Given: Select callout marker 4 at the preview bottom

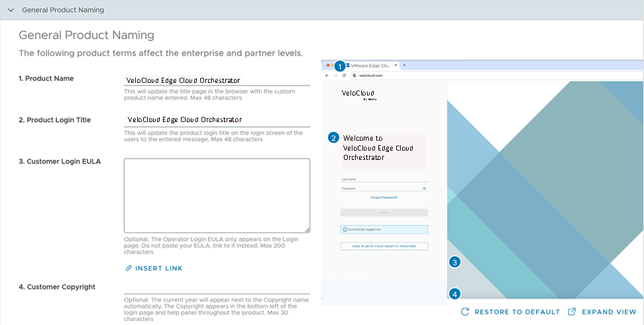Looking at the screenshot, I should point(455,294).
